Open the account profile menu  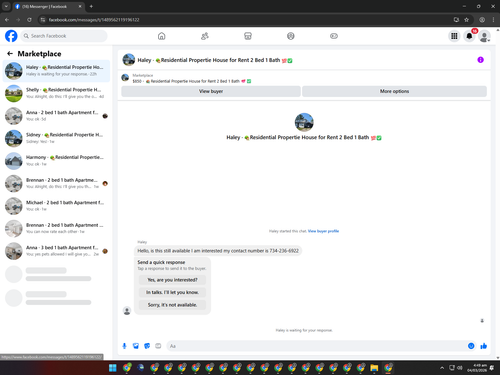coord(484,36)
